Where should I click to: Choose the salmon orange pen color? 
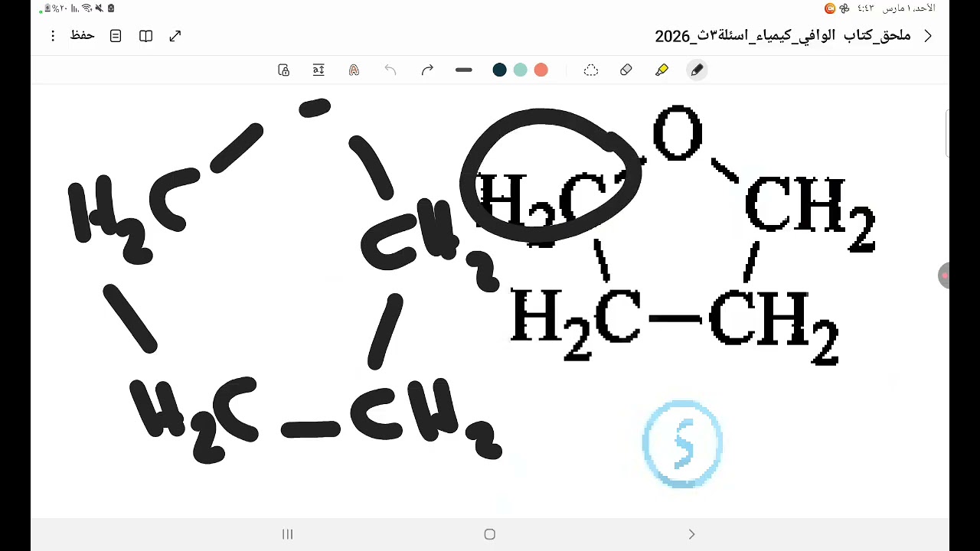tap(541, 70)
